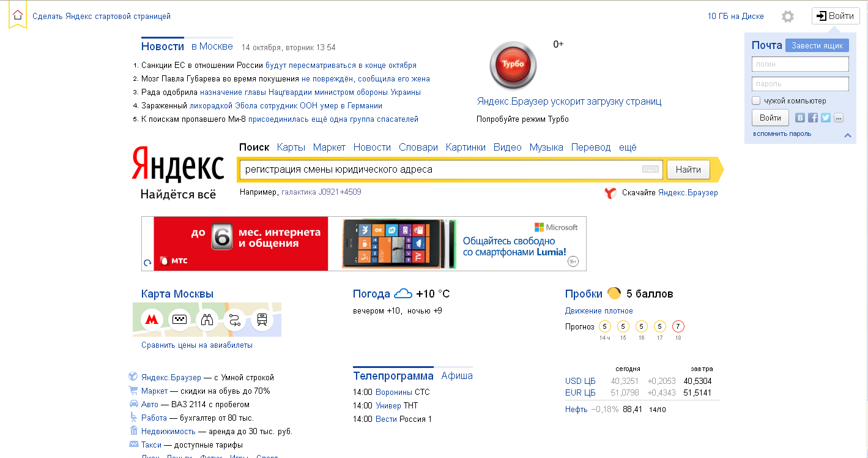Image resolution: width=868 pixels, height=458 pixels.
Task: Switch news to в Москве tab
Action: tap(212, 47)
